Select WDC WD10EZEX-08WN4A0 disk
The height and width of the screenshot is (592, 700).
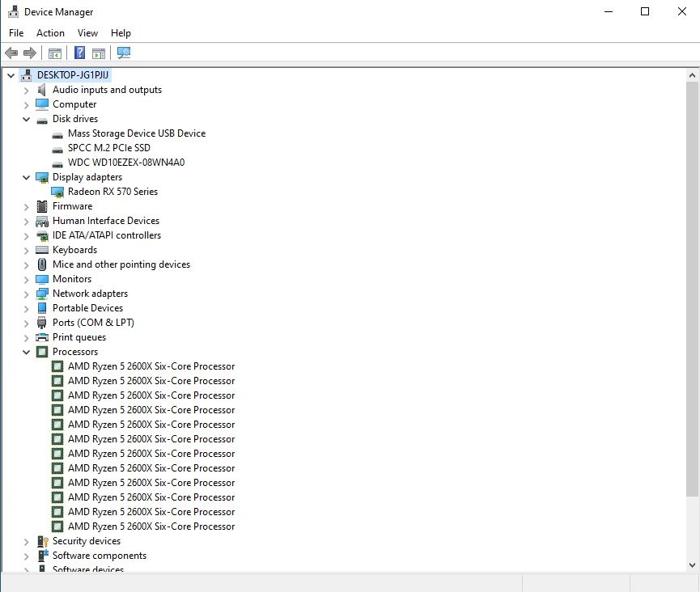126,163
